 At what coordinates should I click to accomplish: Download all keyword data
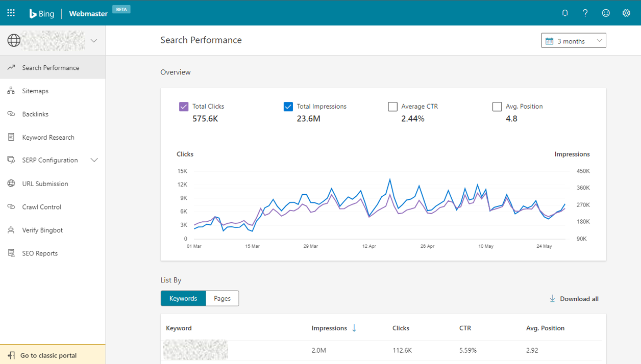(x=574, y=299)
